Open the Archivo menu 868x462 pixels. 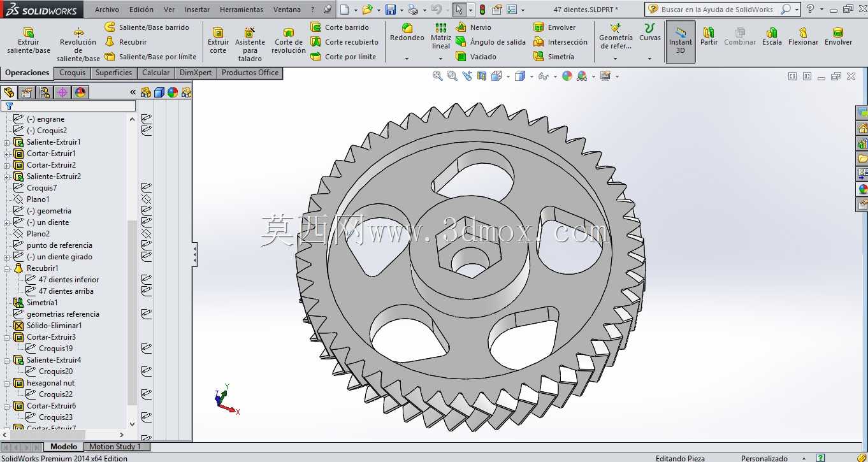pos(107,10)
